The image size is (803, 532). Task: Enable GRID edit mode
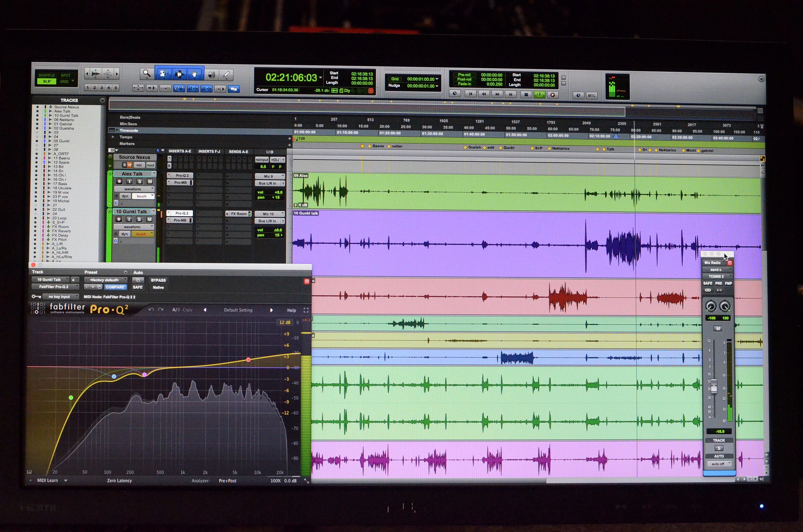pos(65,81)
